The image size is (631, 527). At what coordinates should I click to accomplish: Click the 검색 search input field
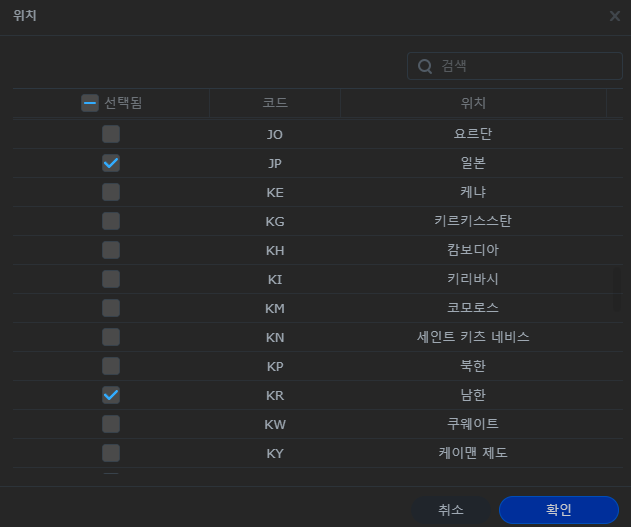click(x=525, y=66)
